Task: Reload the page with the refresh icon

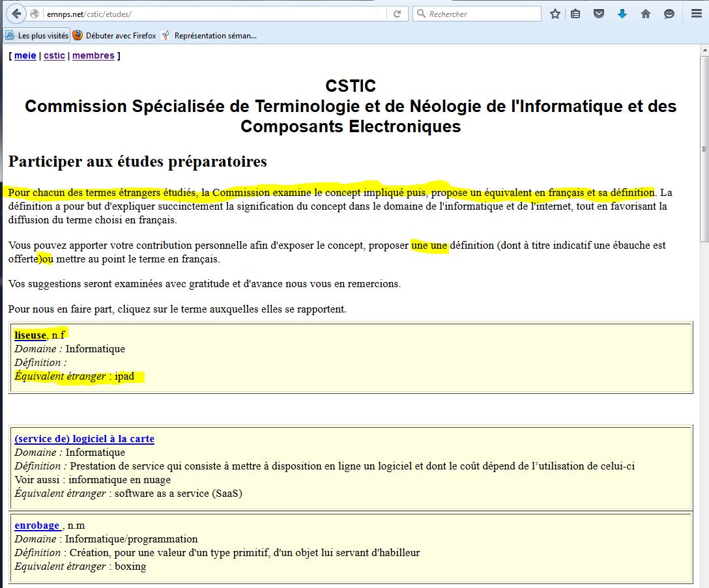Action: tap(397, 14)
